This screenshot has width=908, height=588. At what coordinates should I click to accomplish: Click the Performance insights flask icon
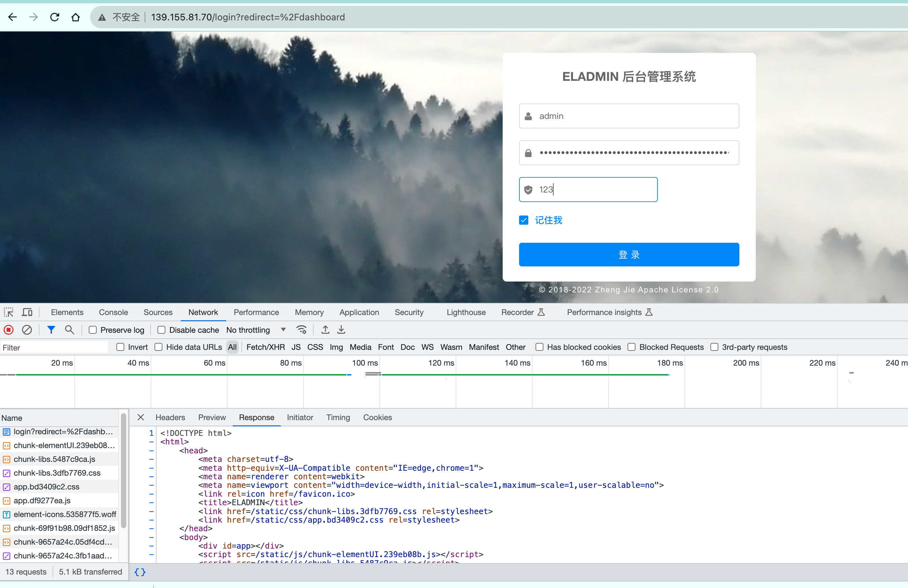point(649,312)
